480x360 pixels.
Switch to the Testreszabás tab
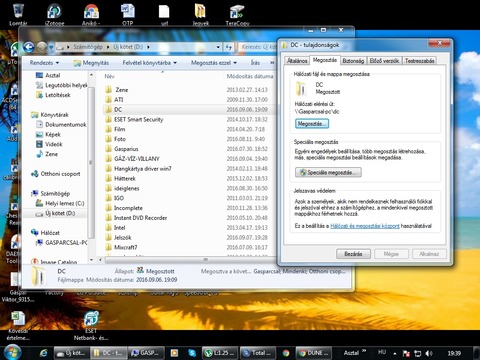pos(419,61)
